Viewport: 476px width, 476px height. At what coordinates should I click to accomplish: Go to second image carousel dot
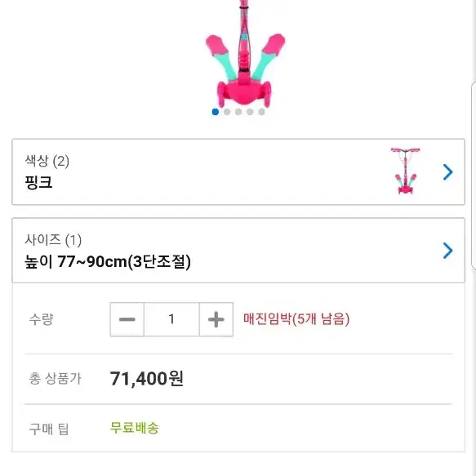227,112
